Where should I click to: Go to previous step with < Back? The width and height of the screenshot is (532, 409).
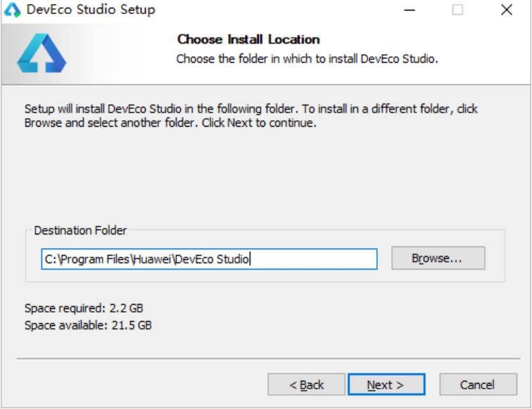pyautogui.click(x=306, y=384)
